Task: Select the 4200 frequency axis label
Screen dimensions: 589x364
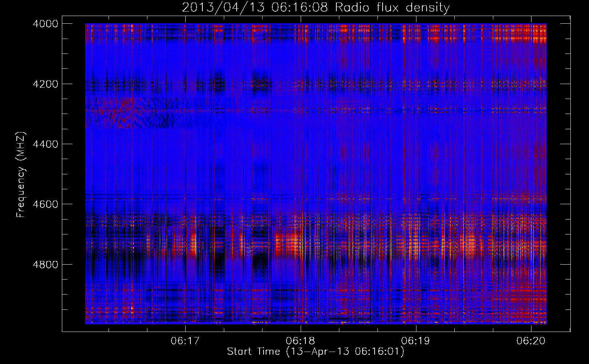Action: tap(46, 84)
